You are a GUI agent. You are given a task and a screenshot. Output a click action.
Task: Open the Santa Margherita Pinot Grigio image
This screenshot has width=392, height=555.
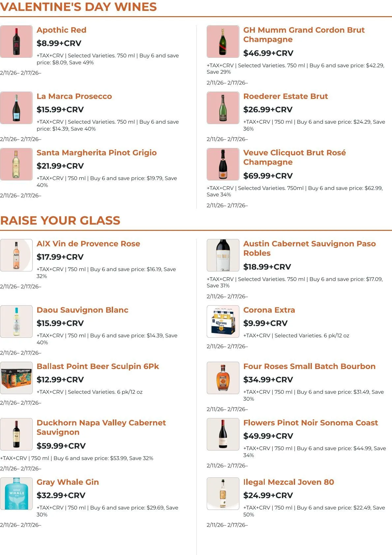(x=16, y=164)
